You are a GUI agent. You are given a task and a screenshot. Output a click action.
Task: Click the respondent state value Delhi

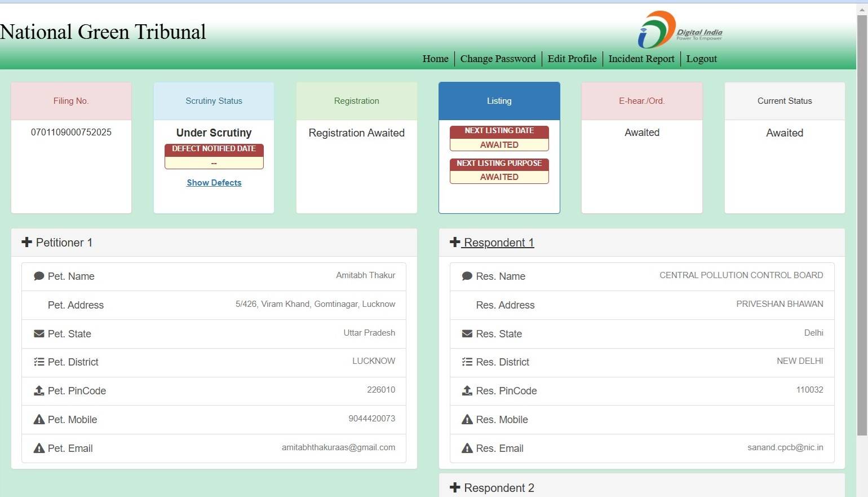814,333
